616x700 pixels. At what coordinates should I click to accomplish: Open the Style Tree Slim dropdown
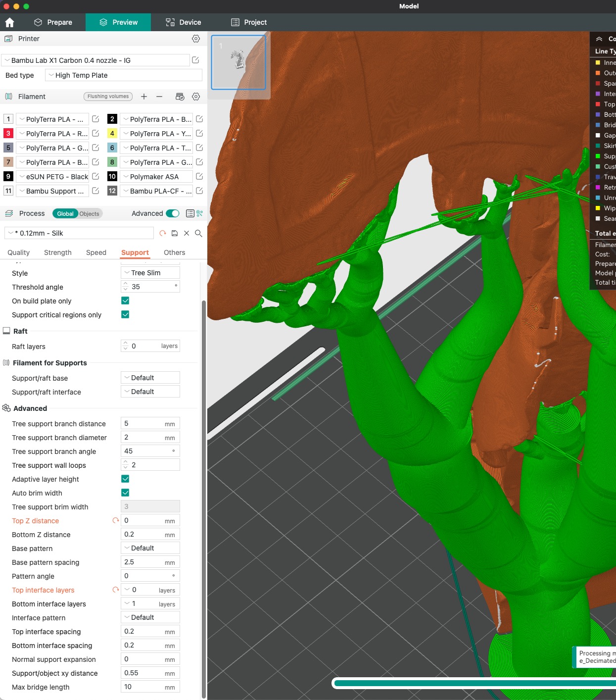click(150, 272)
